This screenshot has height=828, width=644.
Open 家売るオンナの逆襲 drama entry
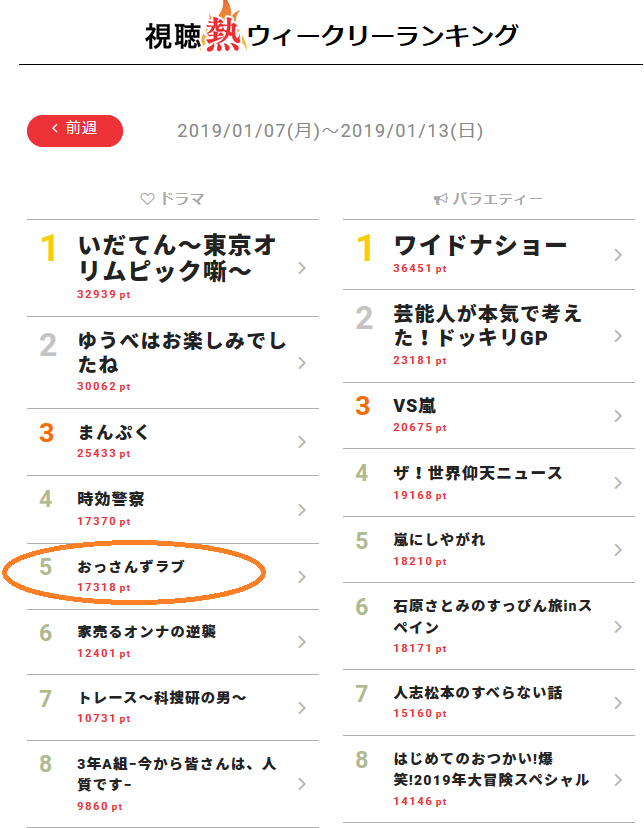coord(173,642)
